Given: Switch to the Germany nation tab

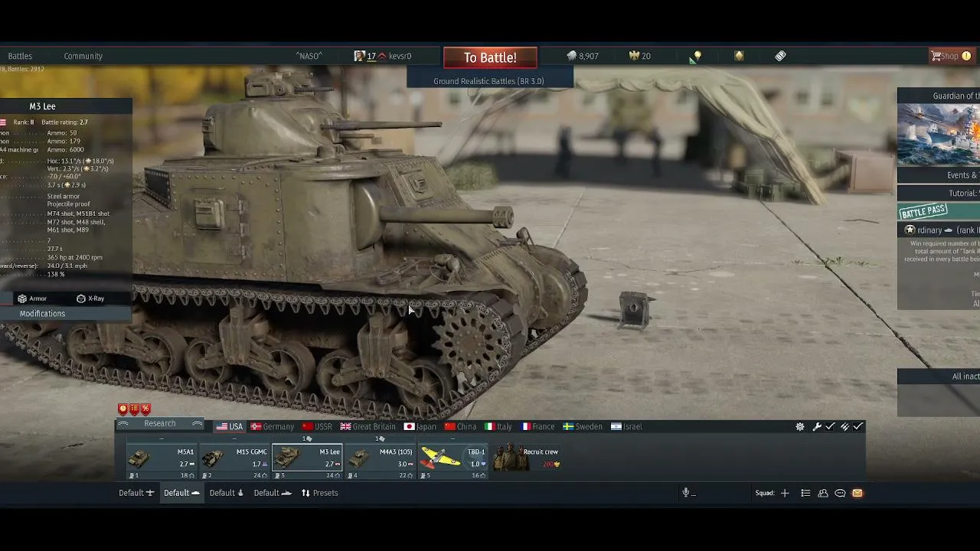Looking at the screenshot, I should [x=273, y=427].
